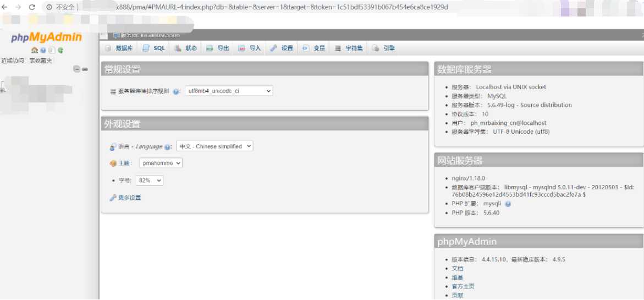This screenshot has height=300, width=644.
Task: Open help icon beside Language label
Action: [167, 147]
